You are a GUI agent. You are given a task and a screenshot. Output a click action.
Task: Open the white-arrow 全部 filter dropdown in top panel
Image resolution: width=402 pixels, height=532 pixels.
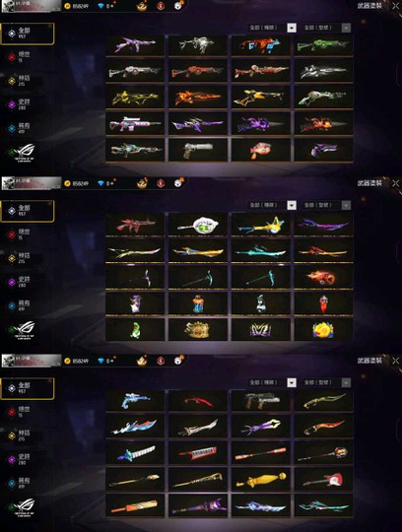click(x=272, y=28)
